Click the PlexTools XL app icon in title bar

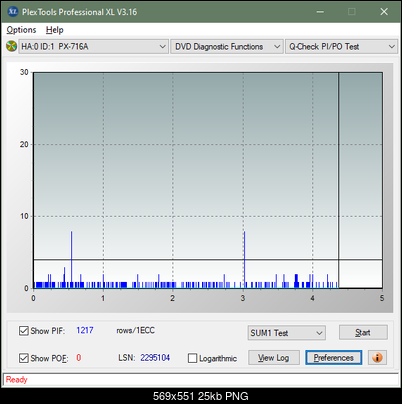12,12
